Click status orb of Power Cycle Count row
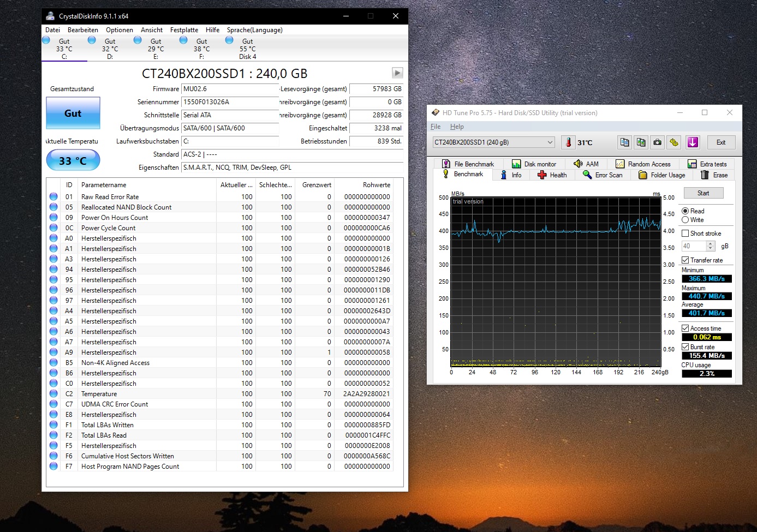This screenshot has width=757, height=532. 53,228
